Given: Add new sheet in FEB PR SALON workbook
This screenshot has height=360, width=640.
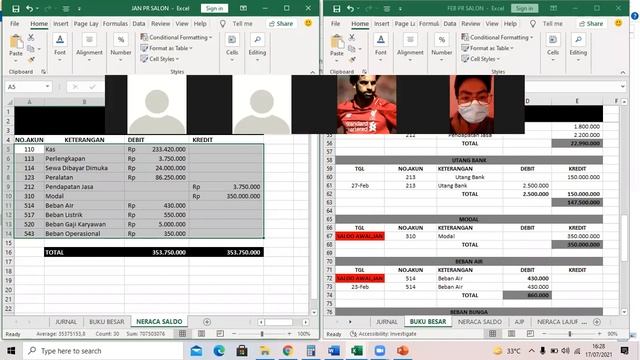Looking at the screenshot, I should 597,322.
